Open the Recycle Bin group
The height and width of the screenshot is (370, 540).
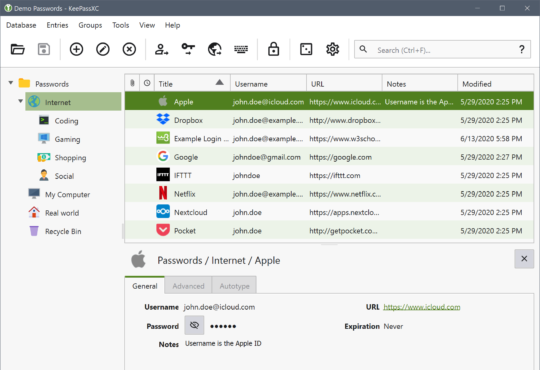pyautogui.click(x=63, y=231)
